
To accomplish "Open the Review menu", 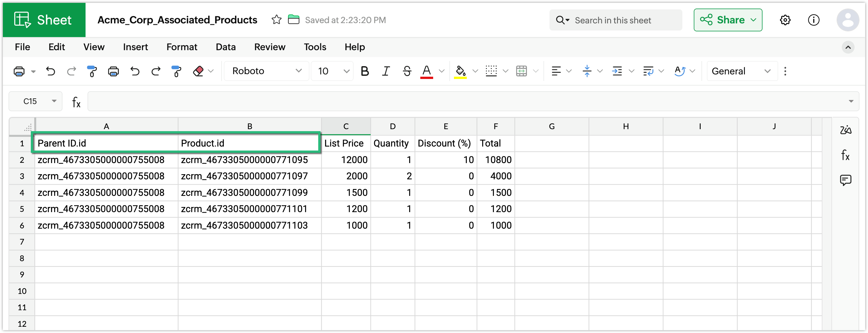I will (x=269, y=47).
